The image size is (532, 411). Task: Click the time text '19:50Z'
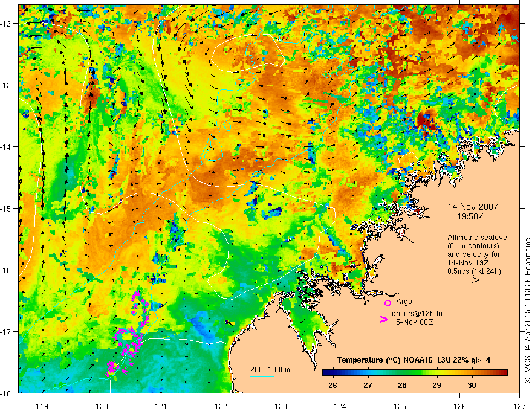(470, 216)
